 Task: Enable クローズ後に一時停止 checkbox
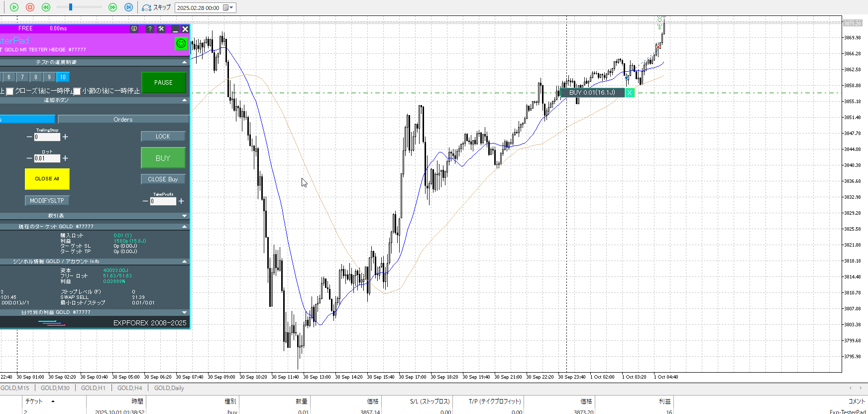tap(9, 92)
